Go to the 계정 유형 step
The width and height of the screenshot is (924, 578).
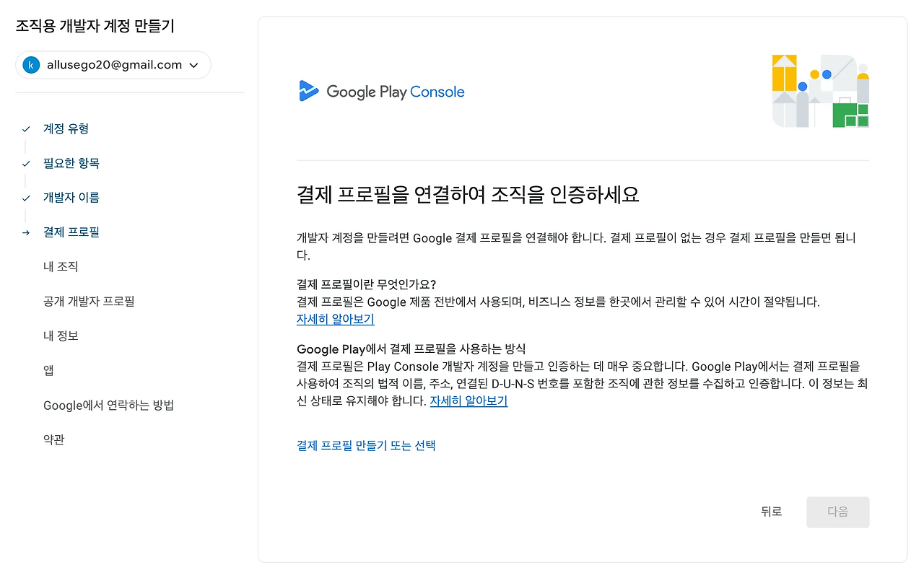66,129
